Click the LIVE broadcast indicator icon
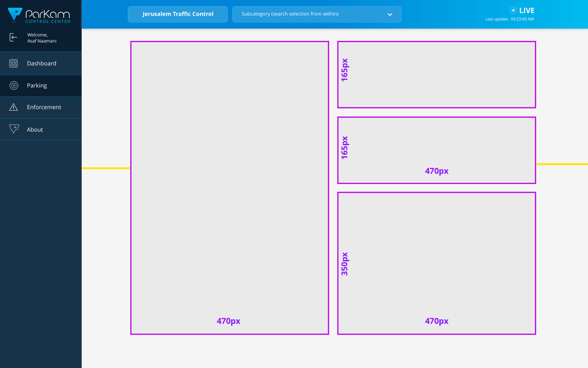This screenshot has width=588, height=368. 513,10
